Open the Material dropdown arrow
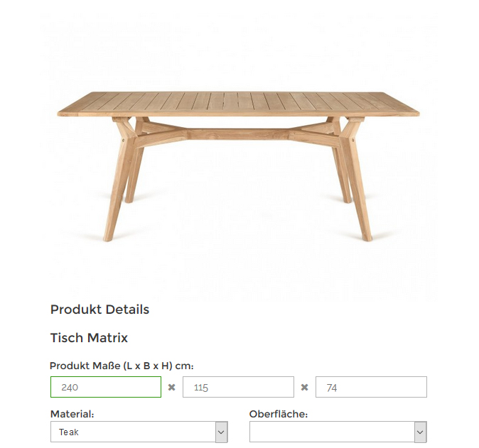Image resolution: width=479 pixels, height=448 pixels. click(x=222, y=432)
